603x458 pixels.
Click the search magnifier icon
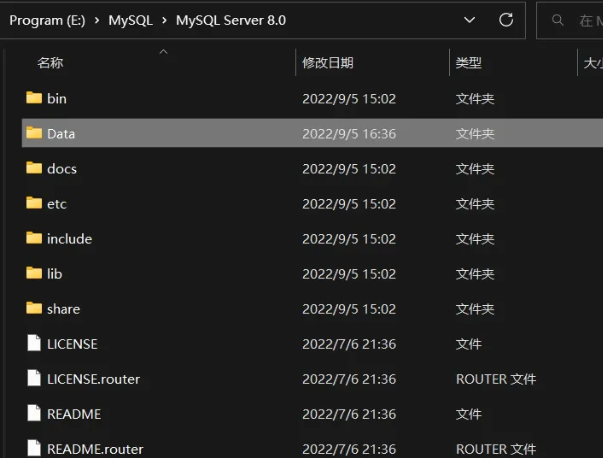[x=557, y=20]
